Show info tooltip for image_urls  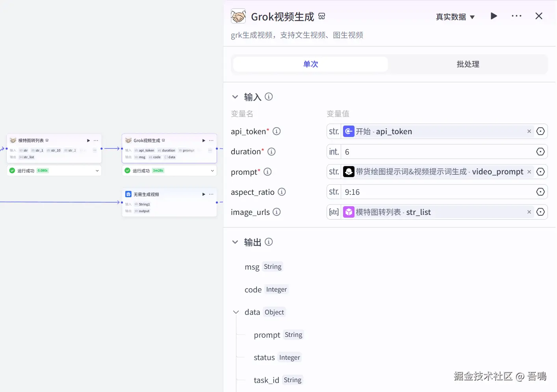pyautogui.click(x=277, y=212)
